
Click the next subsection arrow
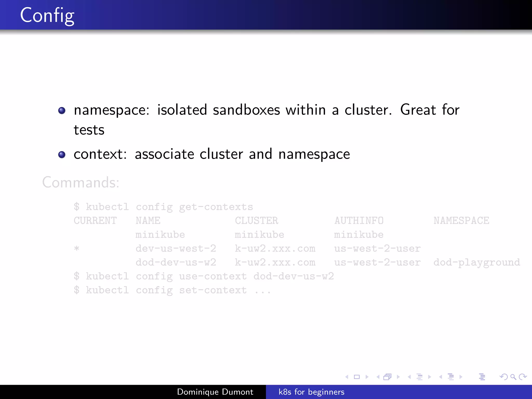pyautogui.click(x=430, y=377)
